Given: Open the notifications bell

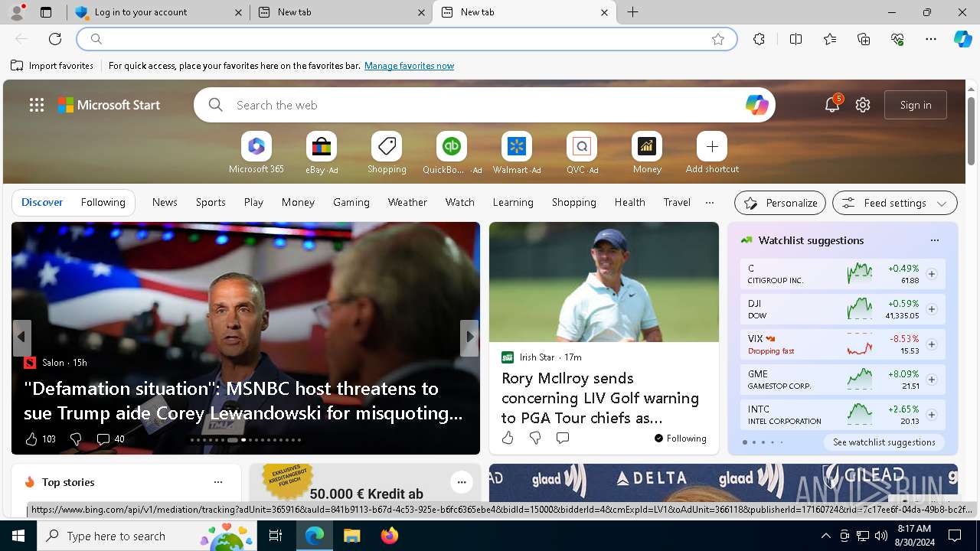Looking at the screenshot, I should (832, 105).
